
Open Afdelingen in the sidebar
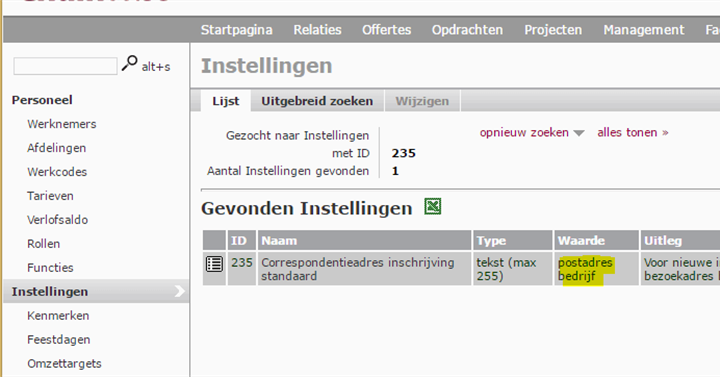56,148
